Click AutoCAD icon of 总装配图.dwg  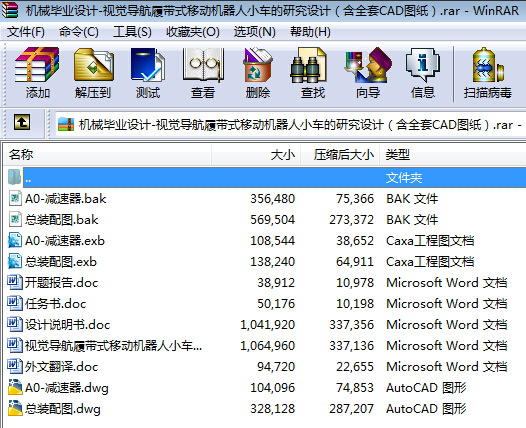(15, 409)
